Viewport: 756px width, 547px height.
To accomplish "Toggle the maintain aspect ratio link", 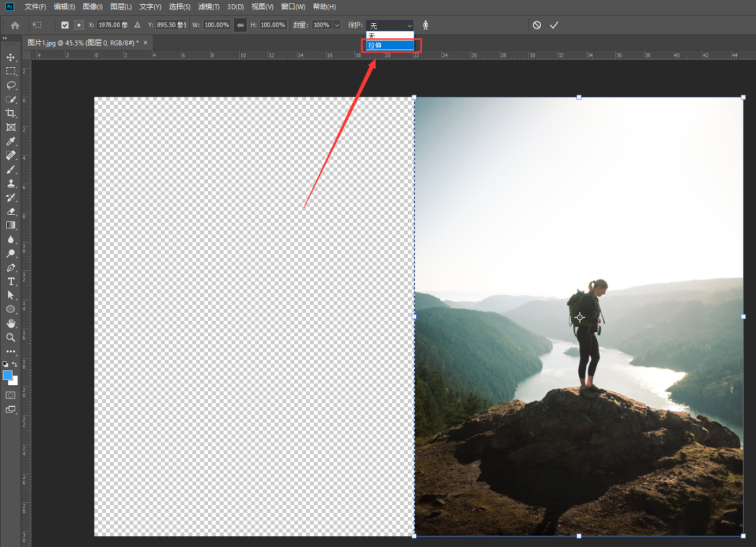I will tap(240, 25).
